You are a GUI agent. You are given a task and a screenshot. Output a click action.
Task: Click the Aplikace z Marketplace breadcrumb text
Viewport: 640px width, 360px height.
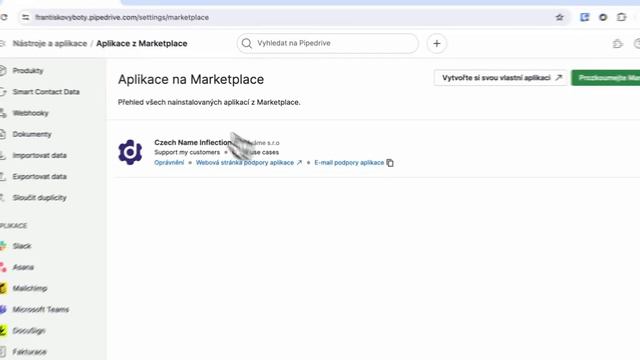[x=142, y=43]
